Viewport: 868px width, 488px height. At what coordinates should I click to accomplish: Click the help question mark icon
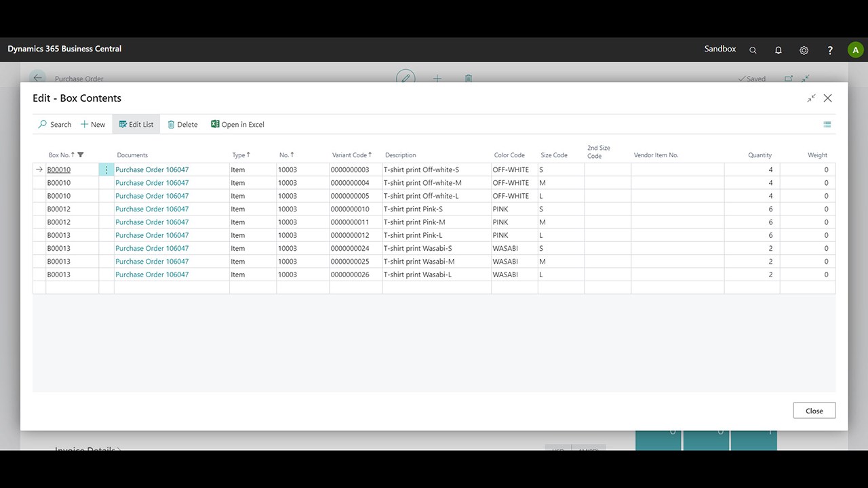(x=830, y=50)
